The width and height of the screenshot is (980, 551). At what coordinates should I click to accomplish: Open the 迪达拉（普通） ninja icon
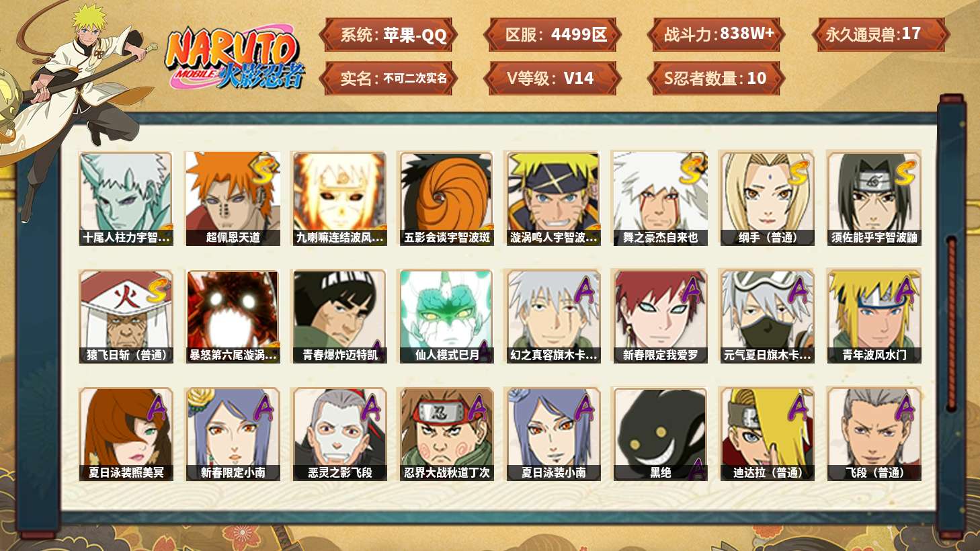(767, 434)
